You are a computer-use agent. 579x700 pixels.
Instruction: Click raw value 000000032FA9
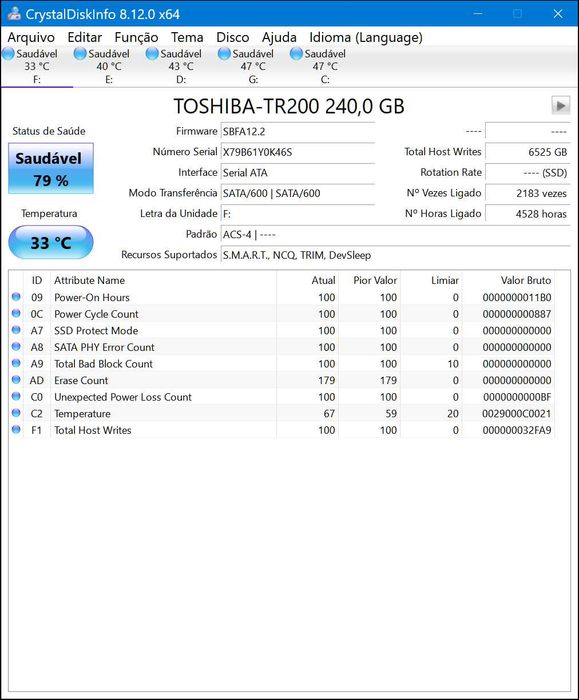click(x=517, y=430)
